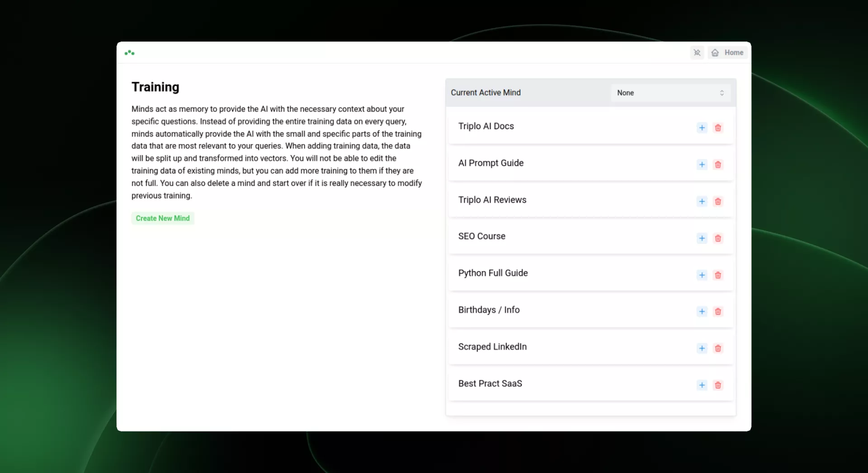Click the Triplo green dots logo
Viewport: 868px width, 473px height.
pos(130,53)
